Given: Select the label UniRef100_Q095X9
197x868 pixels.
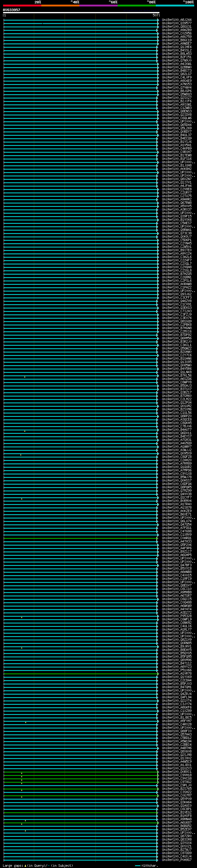Looking at the screenshot, I should point(177,454).
